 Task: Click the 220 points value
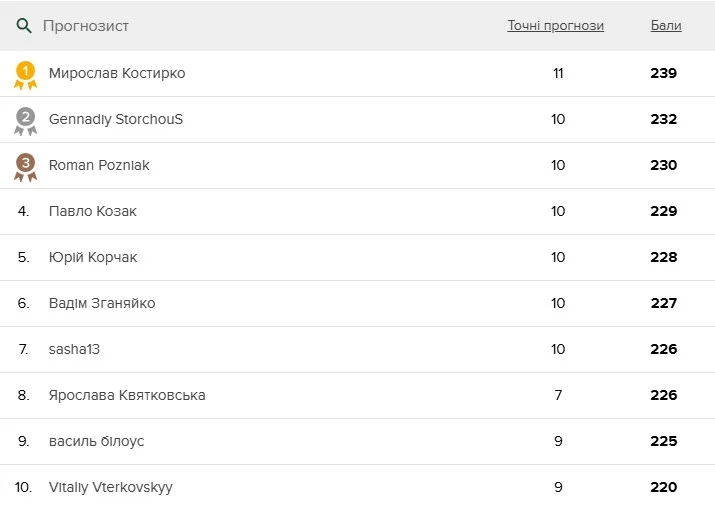click(663, 487)
